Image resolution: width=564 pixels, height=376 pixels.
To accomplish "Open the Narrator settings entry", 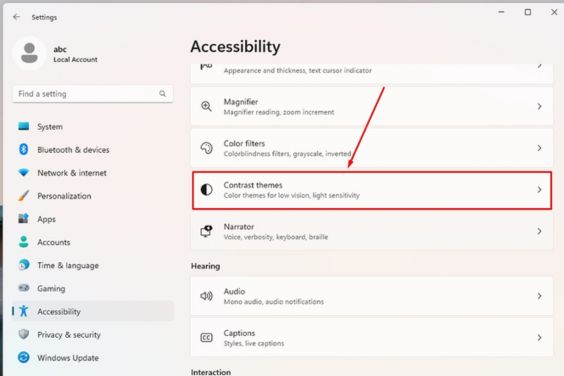I will coord(372,231).
